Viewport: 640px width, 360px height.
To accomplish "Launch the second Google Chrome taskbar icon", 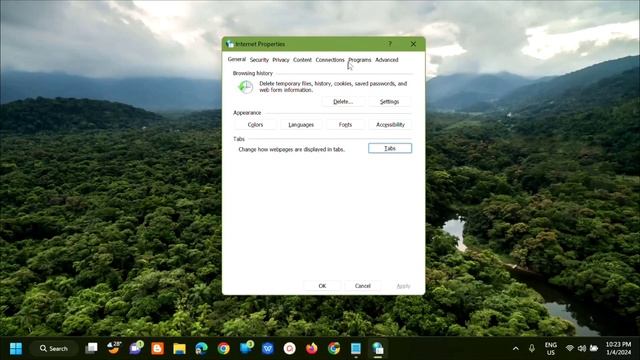I will tap(334, 349).
